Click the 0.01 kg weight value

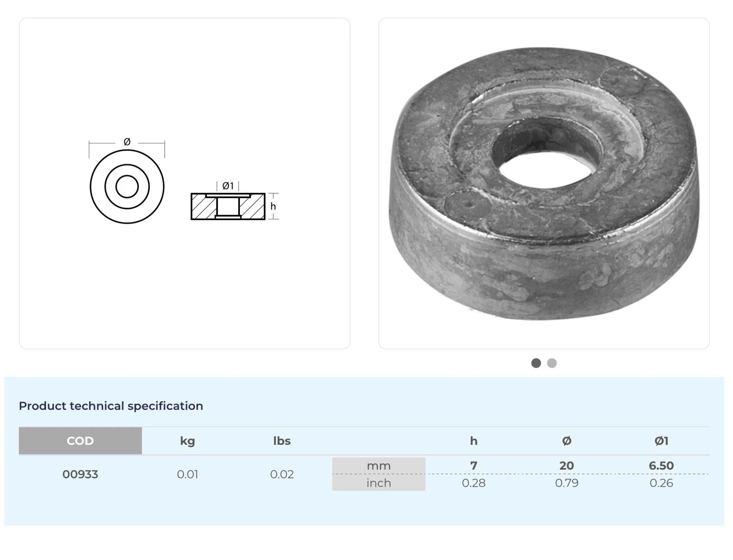[x=187, y=474]
